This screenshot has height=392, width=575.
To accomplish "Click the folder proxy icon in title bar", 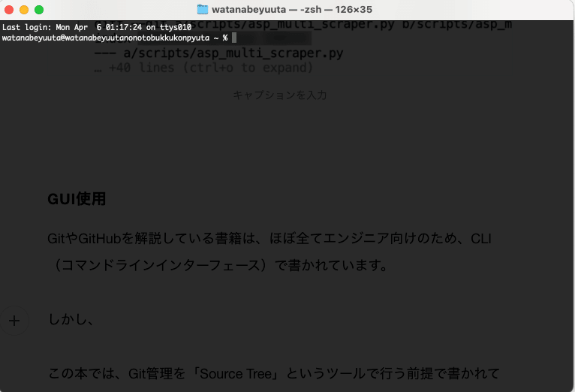I will tap(203, 10).
